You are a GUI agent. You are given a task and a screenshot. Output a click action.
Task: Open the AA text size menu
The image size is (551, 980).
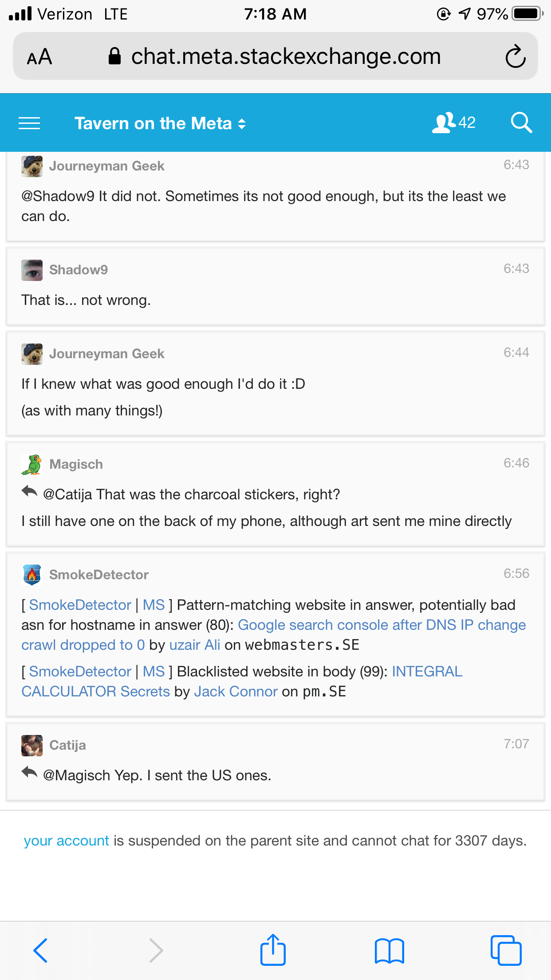pos(39,57)
